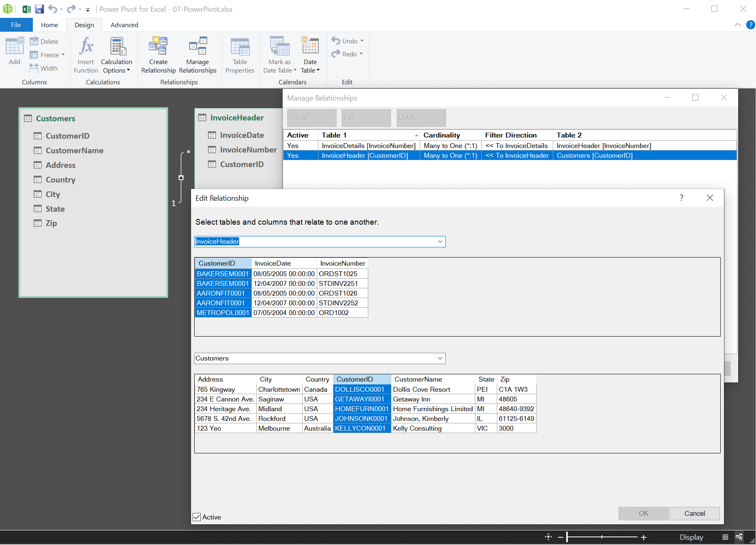The height and width of the screenshot is (545, 756).
Task: Collapse the ribbon with the caret icon
Action: click(x=738, y=25)
